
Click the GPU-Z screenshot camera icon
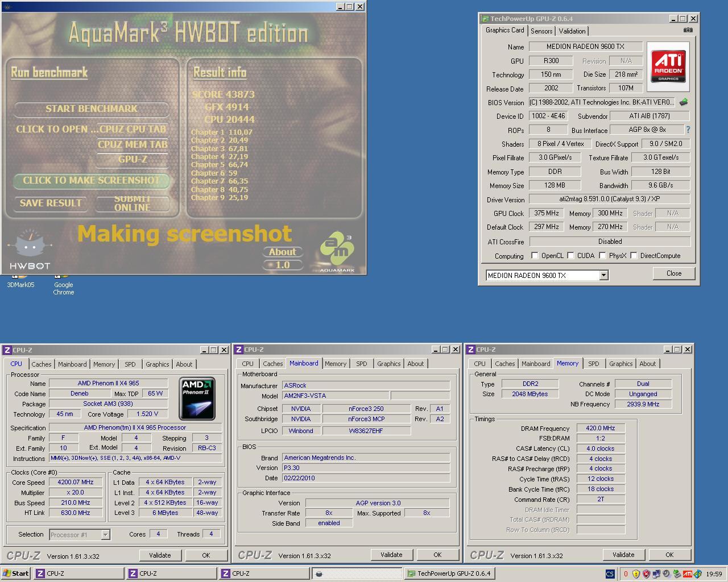pos(688,30)
